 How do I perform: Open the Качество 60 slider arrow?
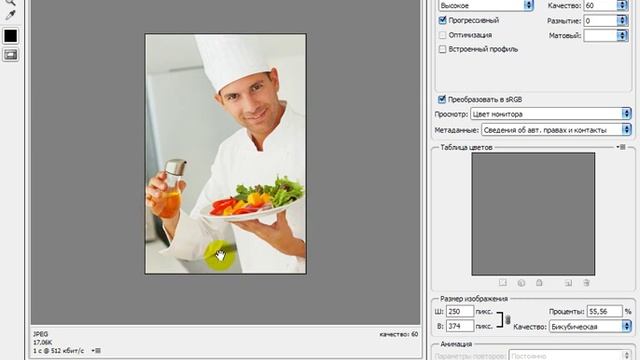pos(622,5)
